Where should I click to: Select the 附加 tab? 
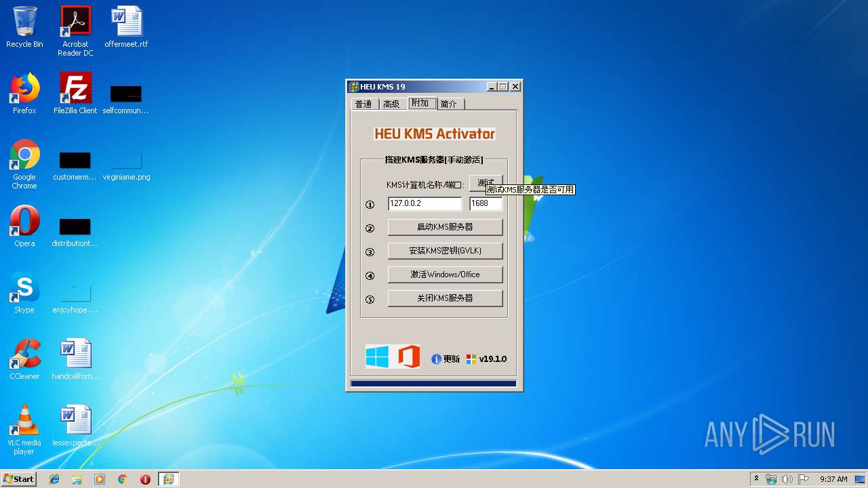[x=421, y=103]
